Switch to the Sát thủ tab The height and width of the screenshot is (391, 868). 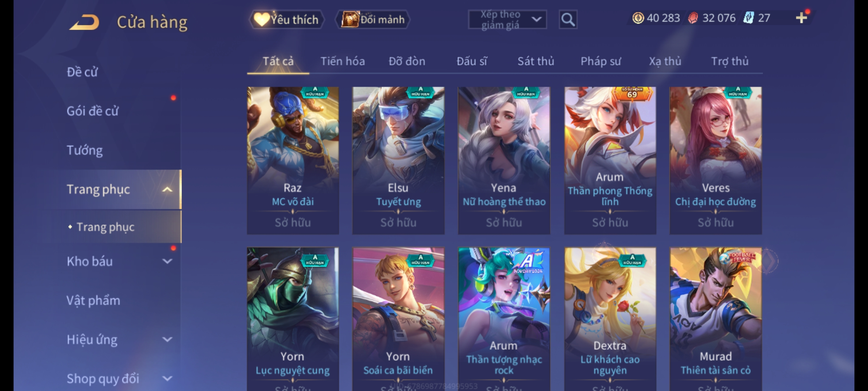[x=536, y=61]
